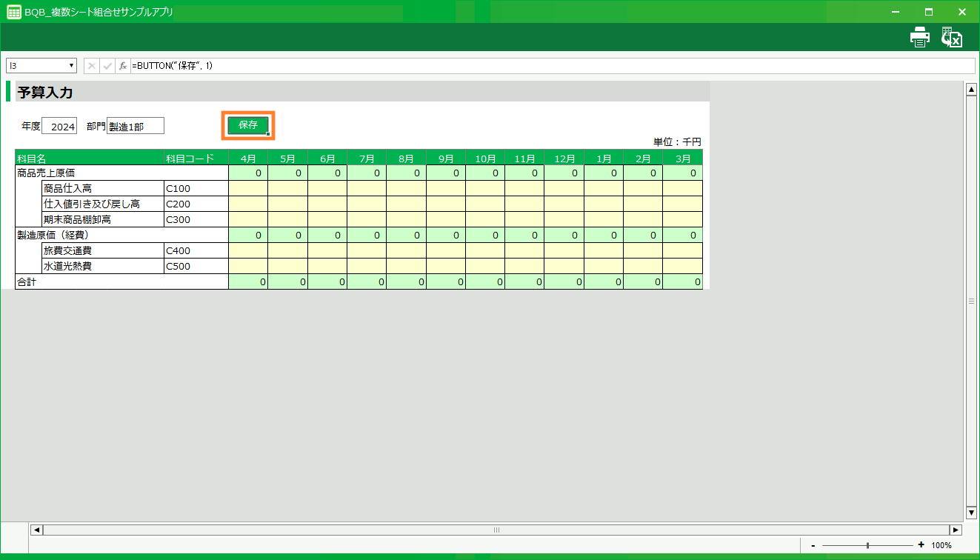980x560 pixels.
Task: Click the fx insert function icon
Action: 123,66
